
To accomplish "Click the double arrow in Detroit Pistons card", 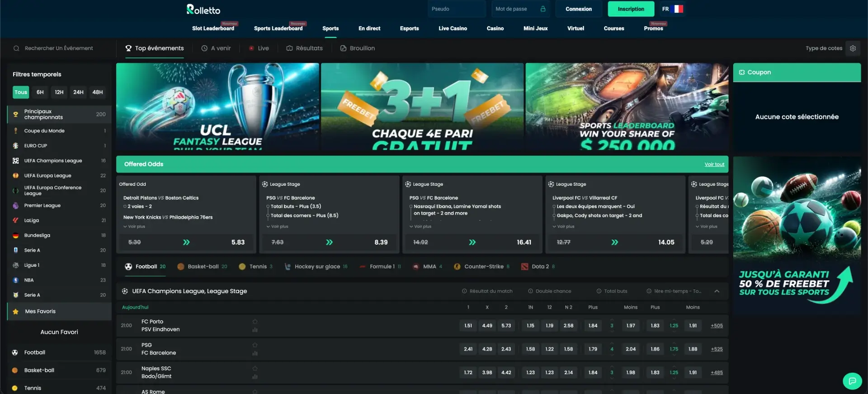I will click(186, 242).
